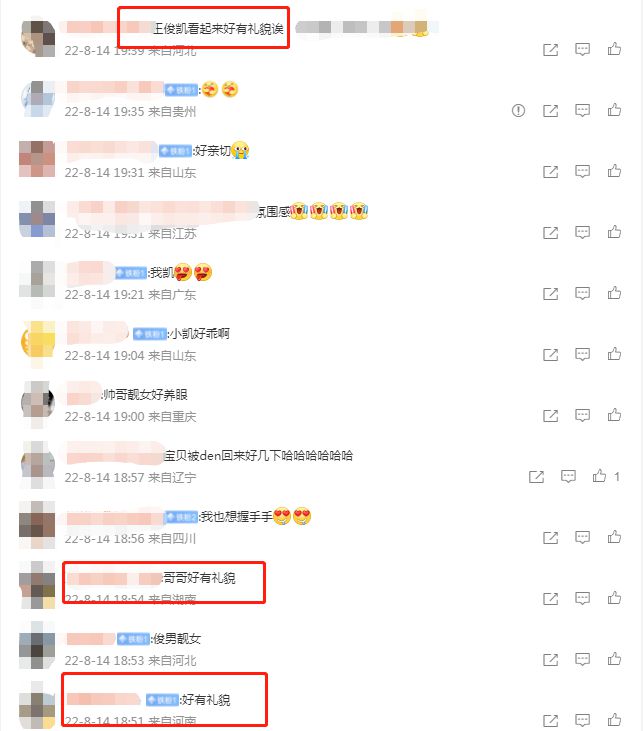643x731 pixels.
Task: Click the fan badge next to 我凯
Action: [131, 273]
